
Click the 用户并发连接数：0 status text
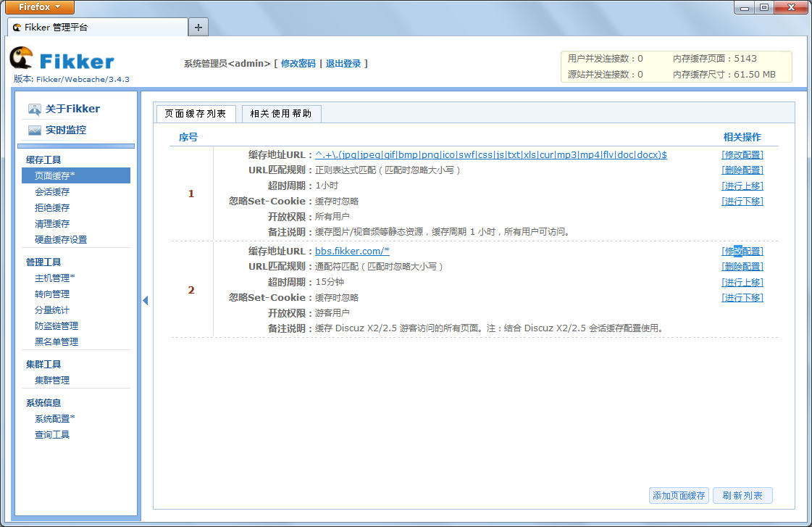[x=606, y=59]
